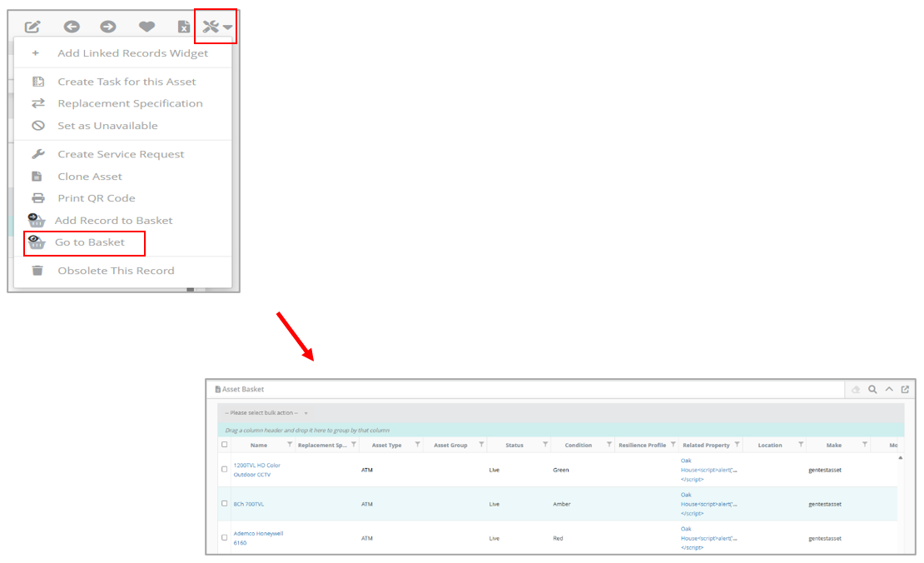The height and width of the screenshot is (563, 924).
Task: Choose Set as Unavailable
Action: tap(122, 126)
